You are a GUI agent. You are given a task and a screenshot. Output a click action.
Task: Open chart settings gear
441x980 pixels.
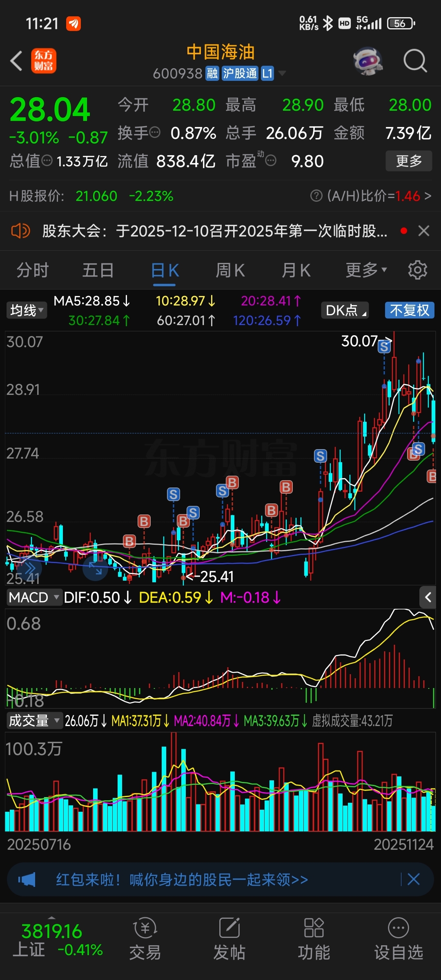point(417,270)
